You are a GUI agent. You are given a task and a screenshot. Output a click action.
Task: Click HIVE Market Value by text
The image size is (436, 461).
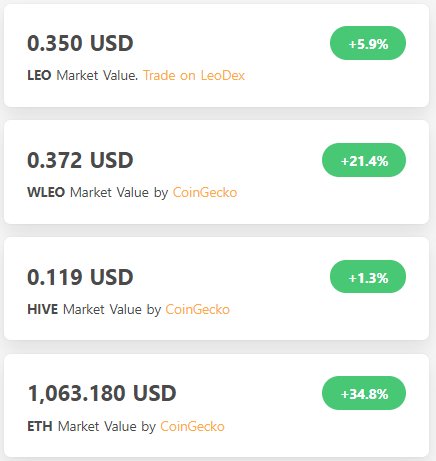tap(94, 310)
